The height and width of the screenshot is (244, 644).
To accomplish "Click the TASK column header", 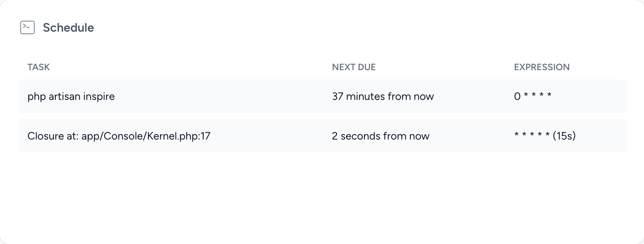I will point(38,67).
